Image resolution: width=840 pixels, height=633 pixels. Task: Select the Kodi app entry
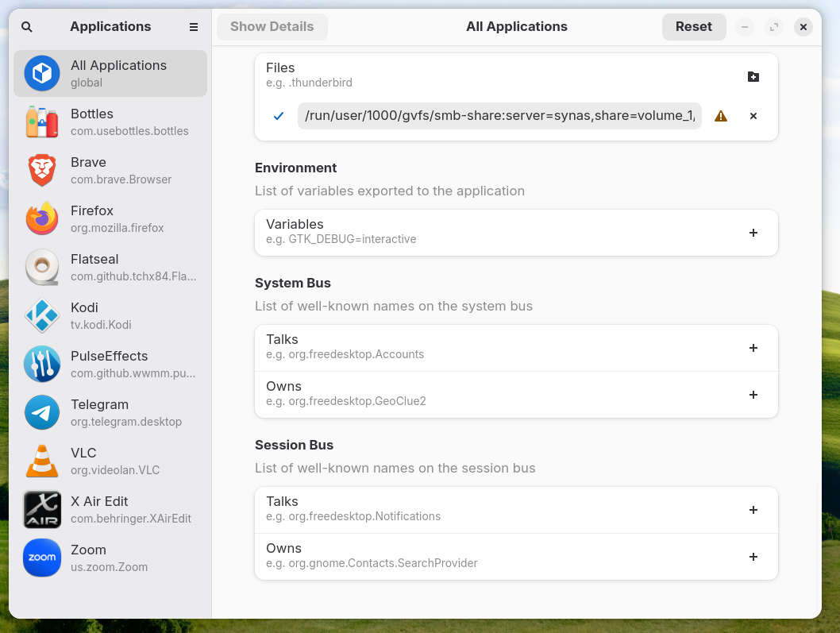(x=110, y=315)
